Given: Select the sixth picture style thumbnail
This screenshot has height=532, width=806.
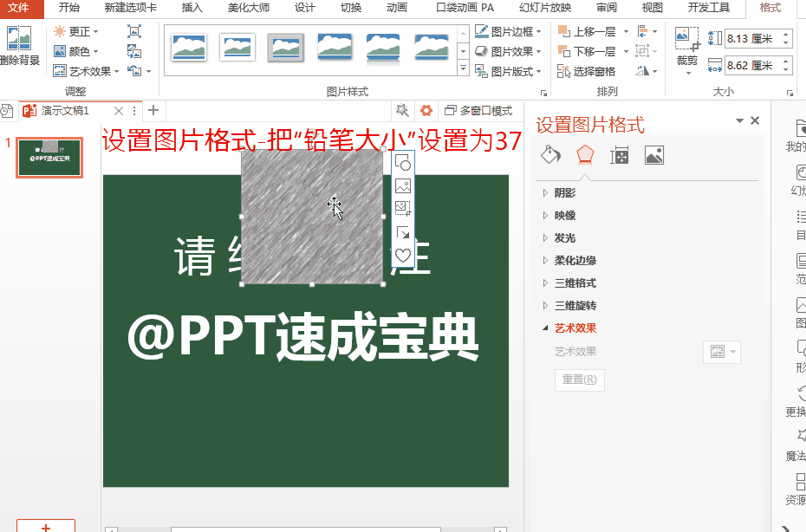Looking at the screenshot, I should 432,48.
